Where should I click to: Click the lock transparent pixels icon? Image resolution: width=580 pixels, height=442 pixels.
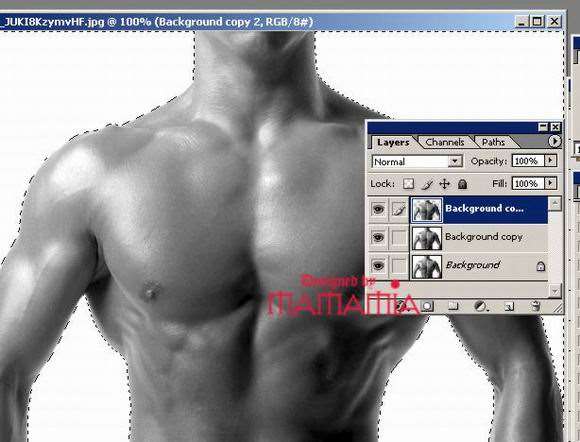[x=408, y=184]
